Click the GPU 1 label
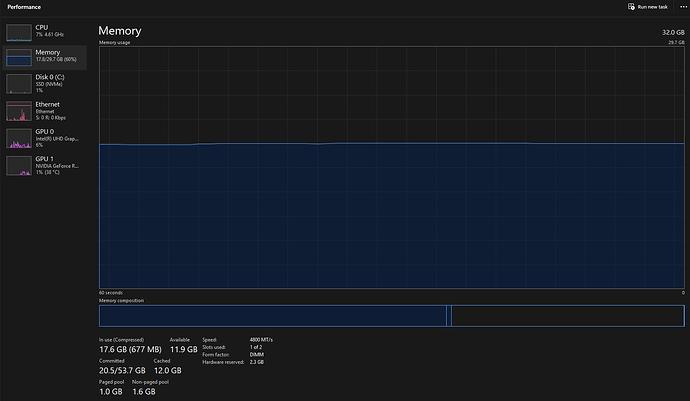The width and height of the screenshot is (690, 401). (x=44, y=159)
